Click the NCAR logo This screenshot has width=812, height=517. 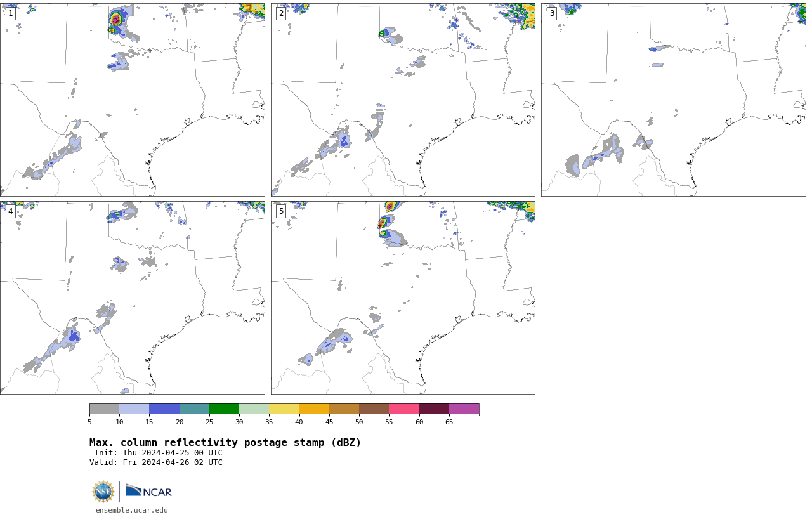(148, 492)
